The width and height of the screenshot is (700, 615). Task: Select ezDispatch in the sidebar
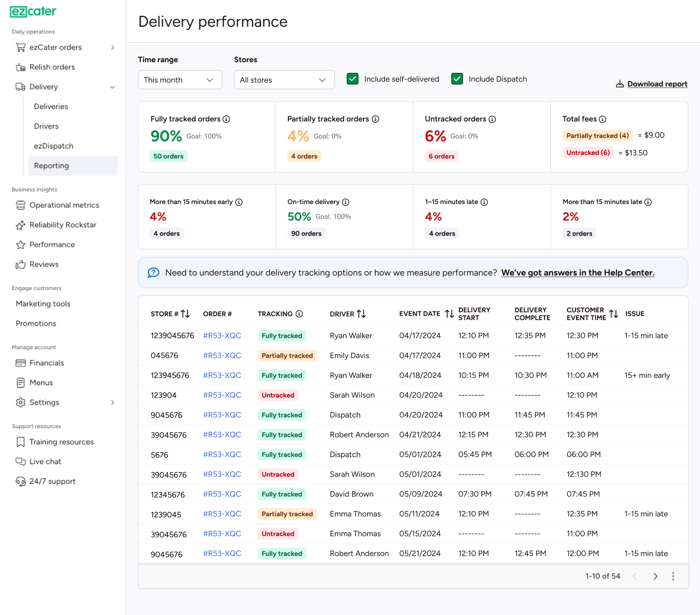click(x=53, y=146)
